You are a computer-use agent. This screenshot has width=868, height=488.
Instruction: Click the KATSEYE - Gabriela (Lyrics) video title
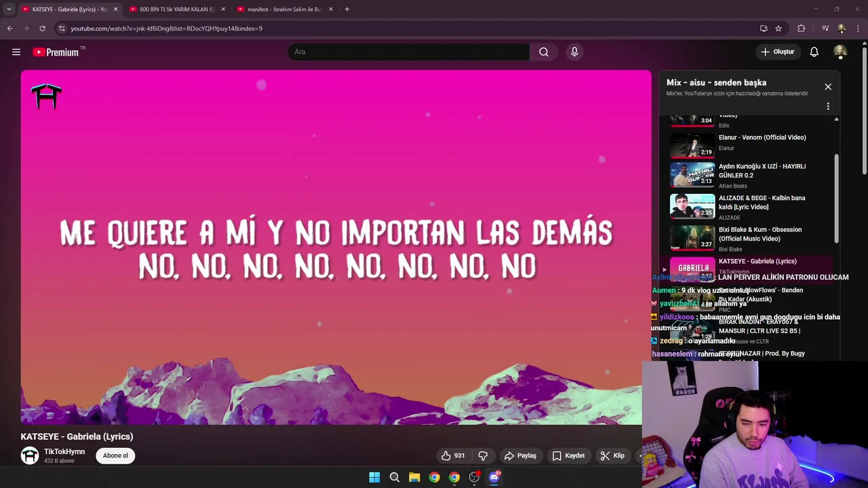(77, 436)
